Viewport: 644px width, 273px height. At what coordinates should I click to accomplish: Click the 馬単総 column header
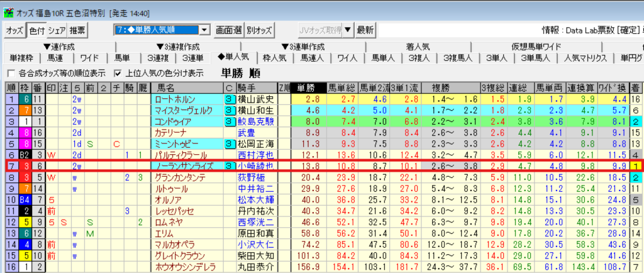(343, 87)
